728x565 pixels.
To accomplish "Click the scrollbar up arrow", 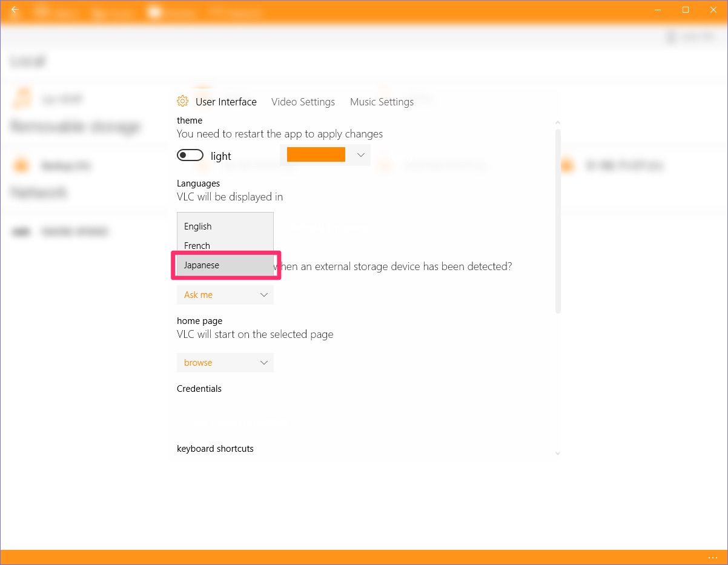I will click(558, 123).
